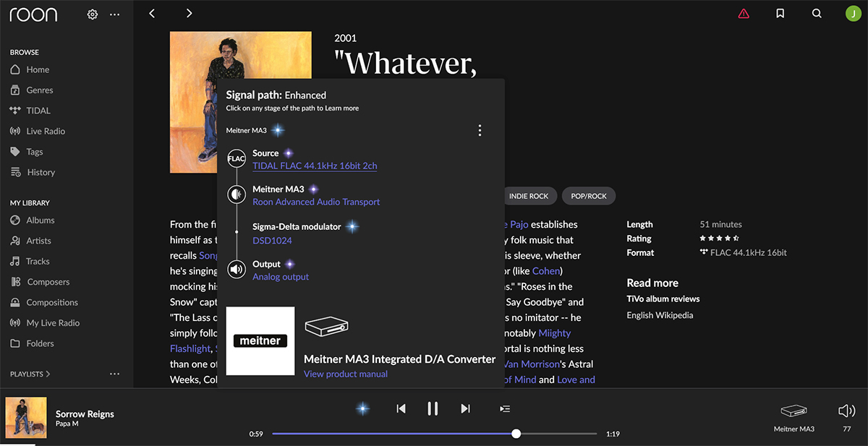Open the search magnifier

pyautogui.click(x=817, y=14)
